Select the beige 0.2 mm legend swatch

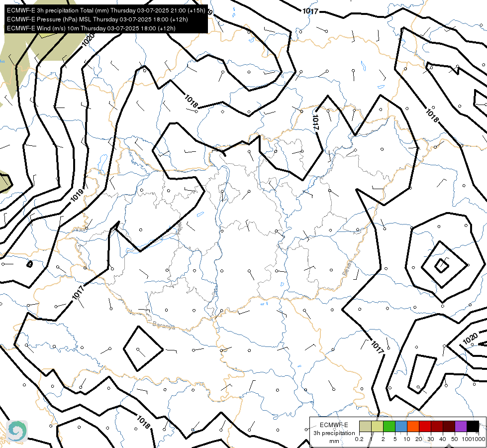pyautogui.click(x=365, y=427)
